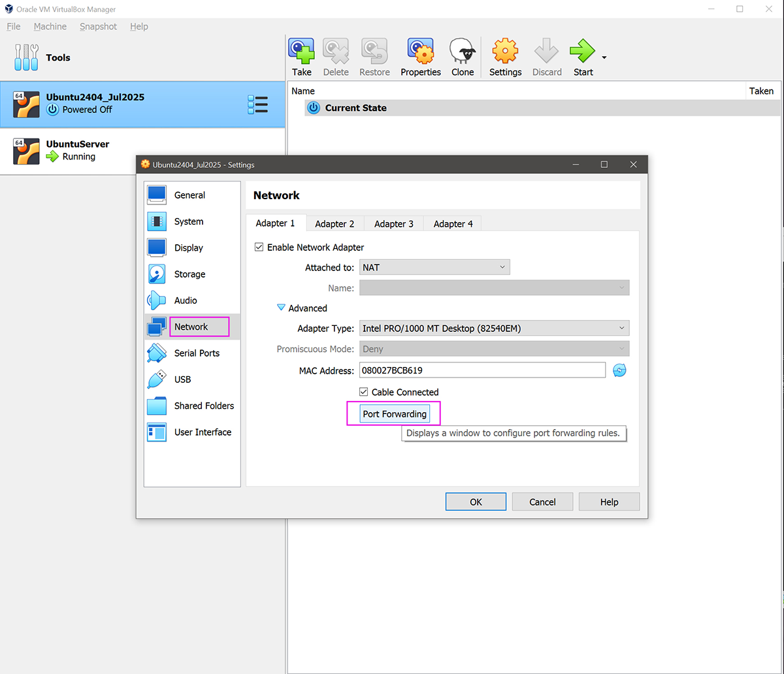Image resolution: width=784 pixels, height=674 pixels.
Task: Toggle the Cable Connected checkbox
Action: (x=364, y=392)
